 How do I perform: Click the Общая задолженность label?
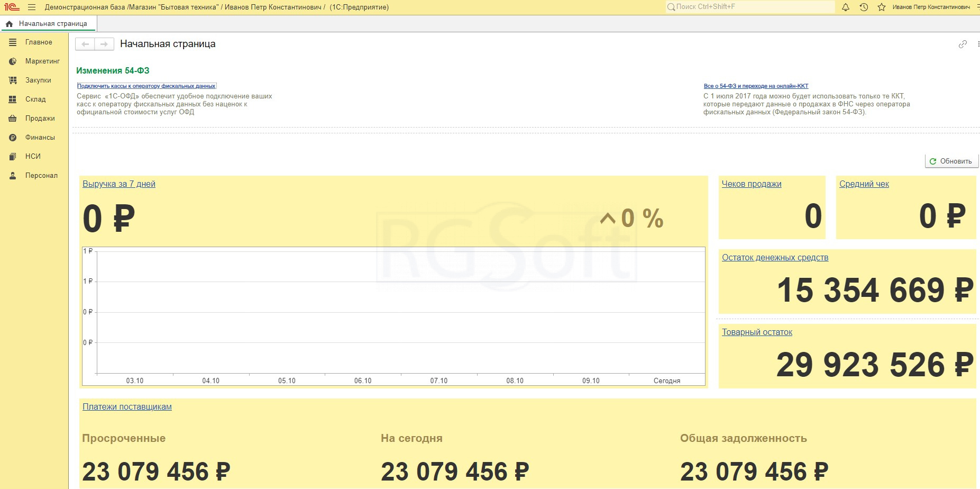(744, 438)
